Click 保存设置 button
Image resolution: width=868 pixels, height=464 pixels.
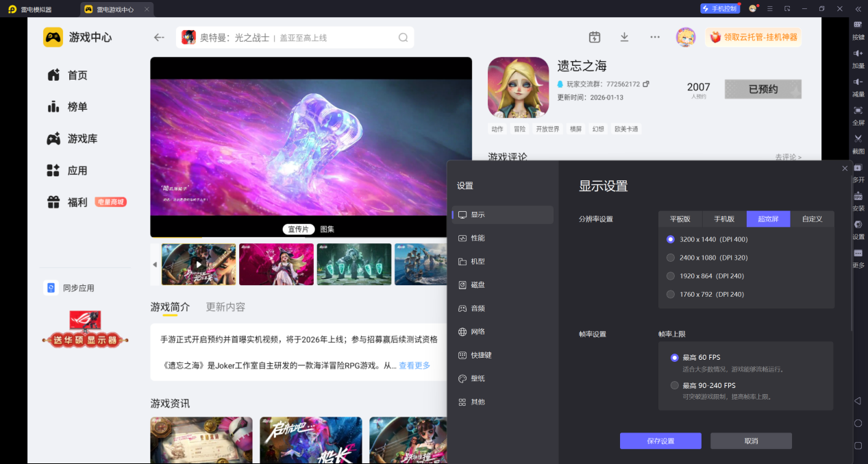pyautogui.click(x=660, y=441)
